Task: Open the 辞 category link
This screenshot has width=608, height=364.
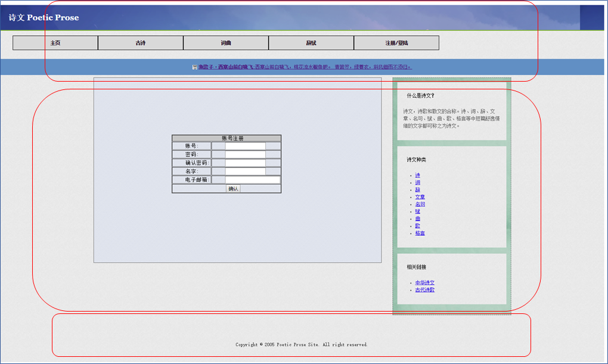Action: pos(418,190)
